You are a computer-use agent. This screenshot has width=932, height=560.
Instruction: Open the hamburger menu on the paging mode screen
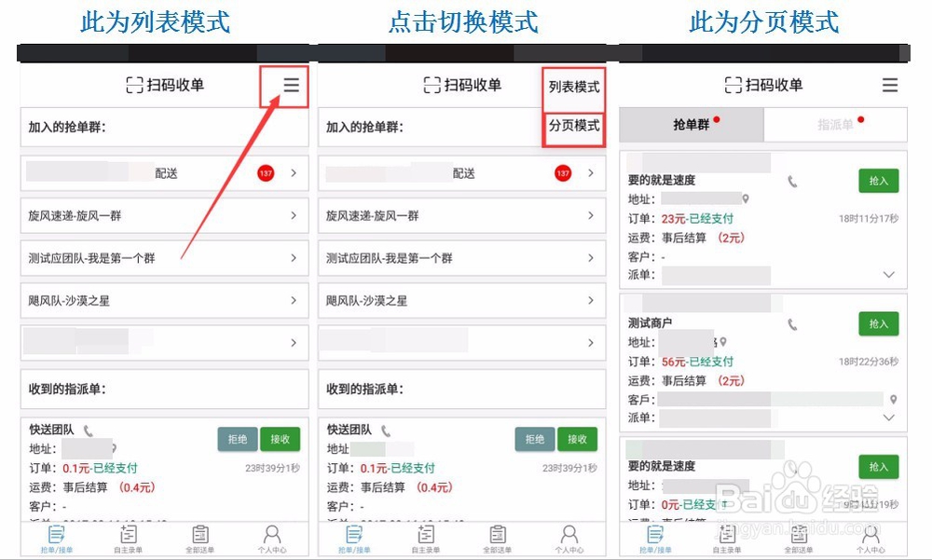coord(890,84)
